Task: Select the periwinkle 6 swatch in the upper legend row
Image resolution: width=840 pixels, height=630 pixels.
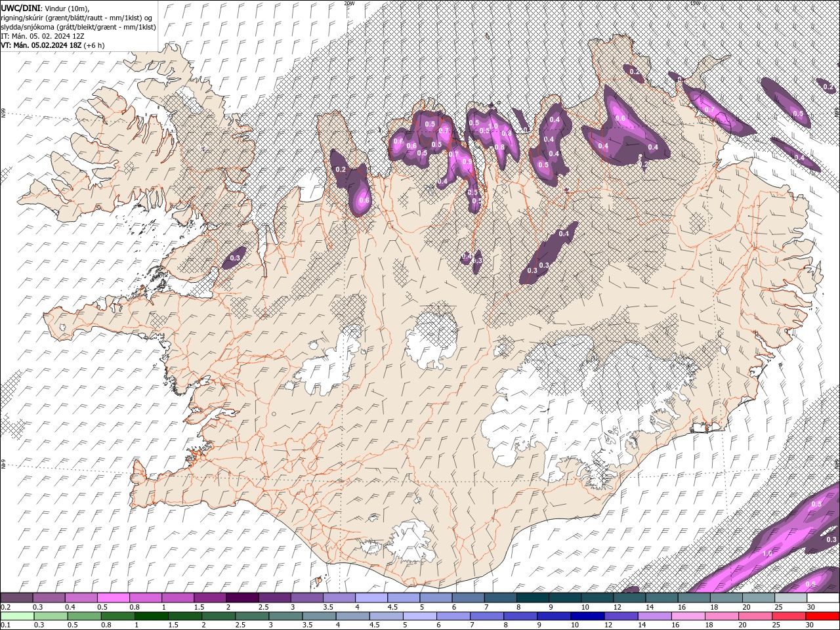Action: tap(468, 598)
